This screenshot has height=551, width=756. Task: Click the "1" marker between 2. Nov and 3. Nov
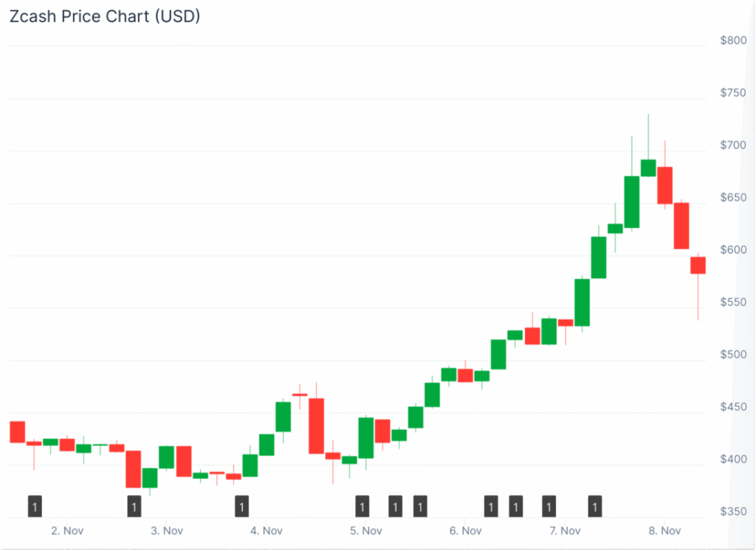pos(134,507)
